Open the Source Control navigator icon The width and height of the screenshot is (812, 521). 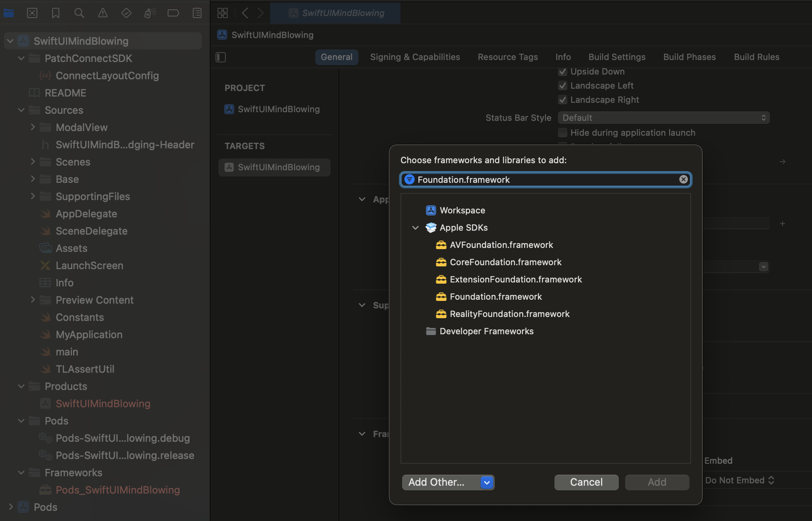click(32, 13)
